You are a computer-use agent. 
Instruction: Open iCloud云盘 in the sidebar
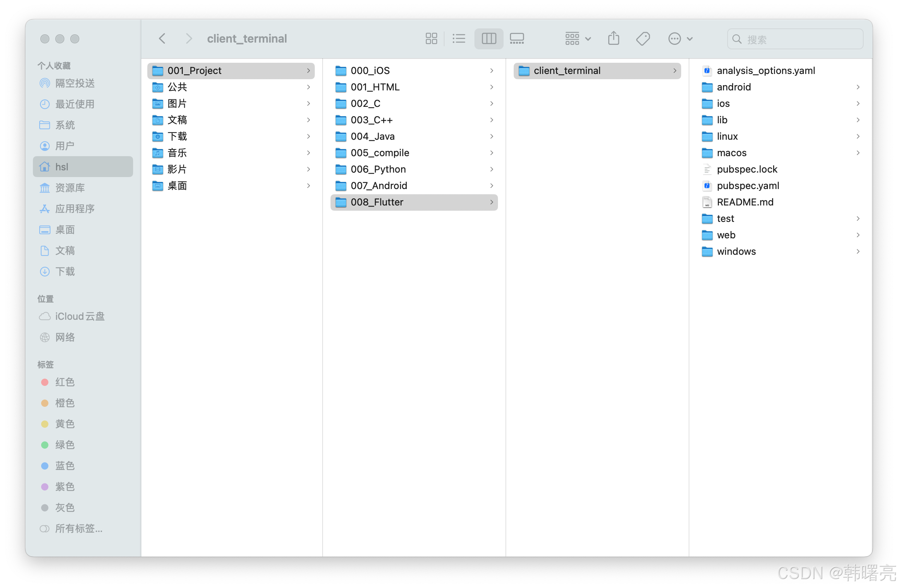(83, 316)
